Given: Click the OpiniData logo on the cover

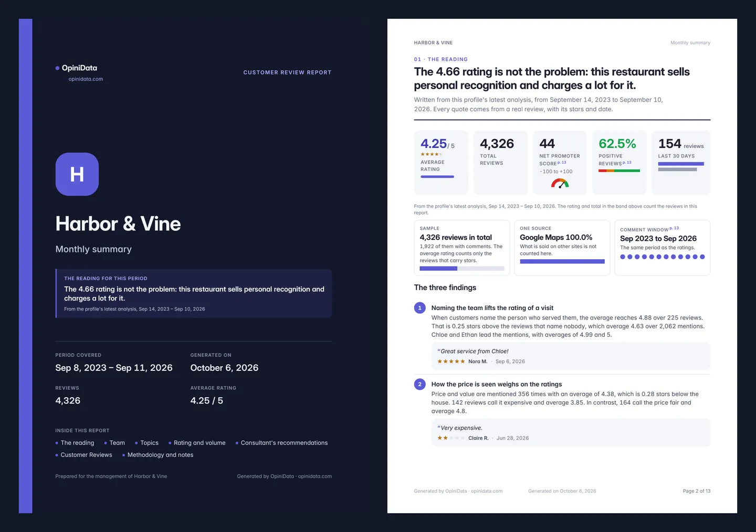Looking at the screenshot, I should 76,68.
